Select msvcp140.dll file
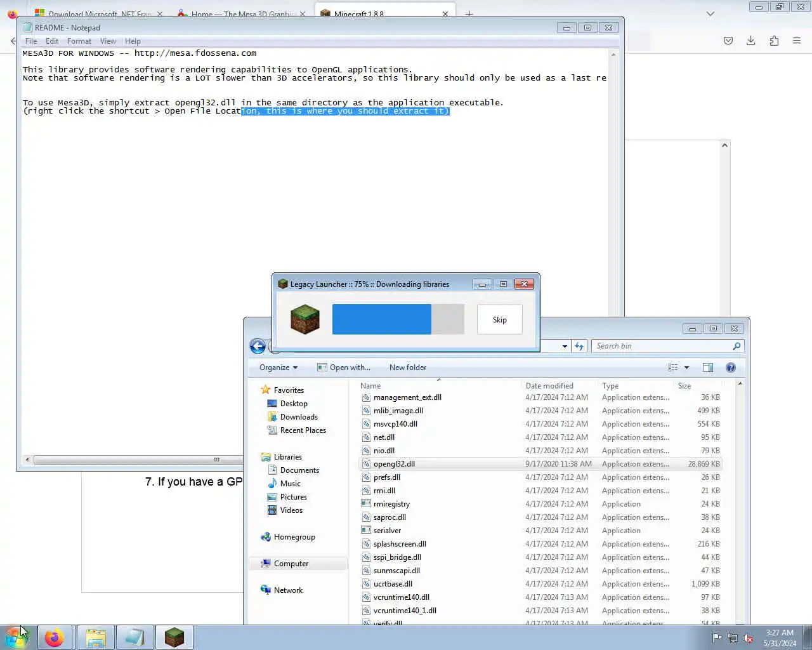This screenshot has width=812, height=650. (540, 424)
